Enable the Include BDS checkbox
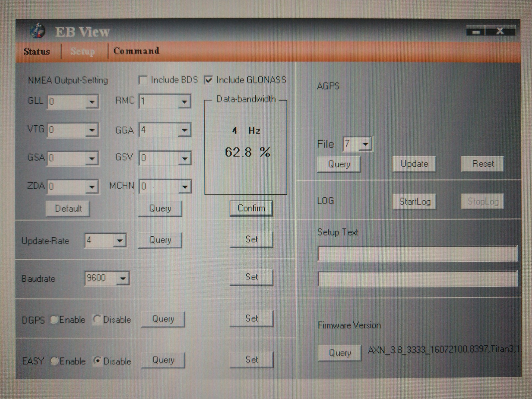 click(x=143, y=80)
